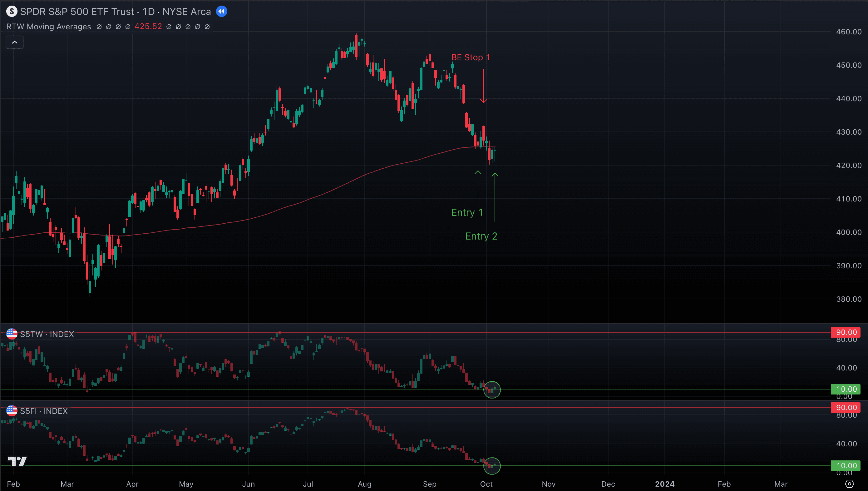Click the first crossed-circle value on RTW Moving Averages
The height and width of the screenshot is (491, 868).
coord(99,27)
